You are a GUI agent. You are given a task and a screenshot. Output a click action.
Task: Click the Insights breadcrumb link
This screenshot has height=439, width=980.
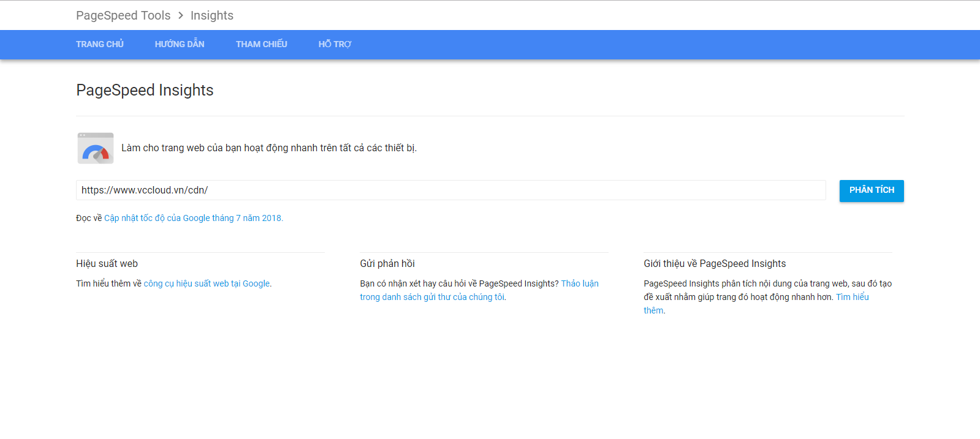[x=212, y=15]
